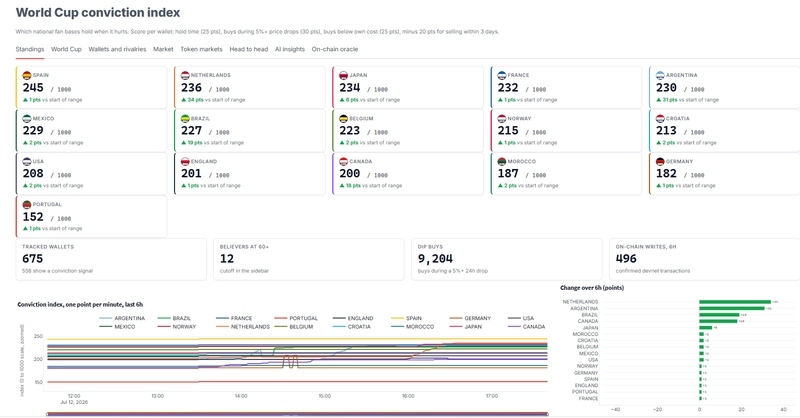Click the Croatia flag icon
The width and height of the screenshot is (800, 418).
[x=660, y=118]
